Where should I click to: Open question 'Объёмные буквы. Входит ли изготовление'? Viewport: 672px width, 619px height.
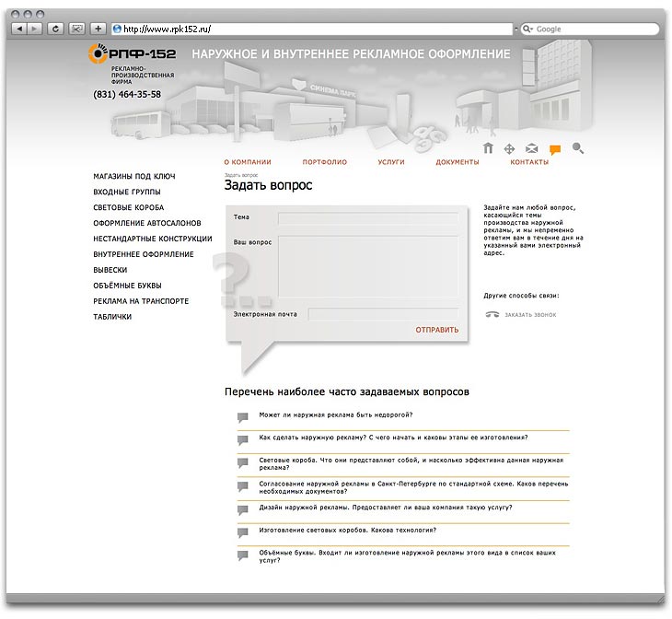407,556
